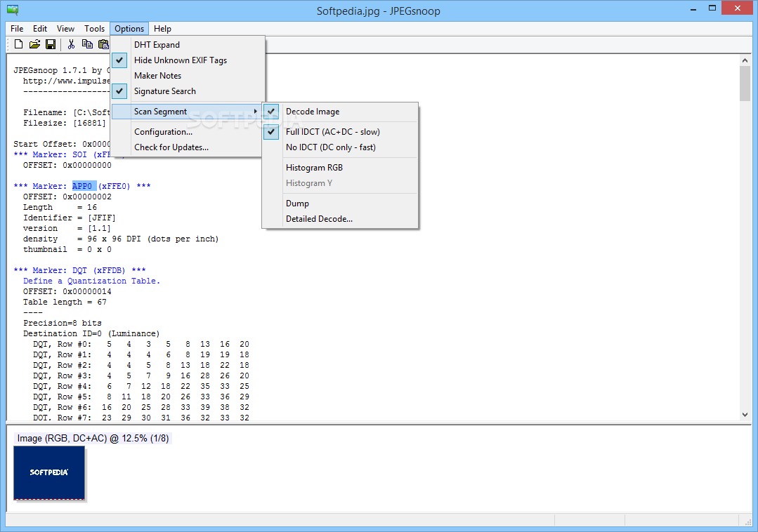Choose Configuration... from Options menu
758x532 pixels.
[x=188, y=132]
